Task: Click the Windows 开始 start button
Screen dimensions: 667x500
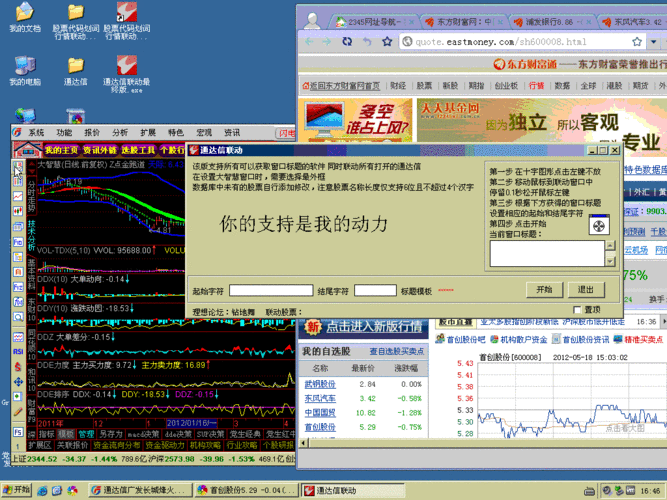Action: 17,490
